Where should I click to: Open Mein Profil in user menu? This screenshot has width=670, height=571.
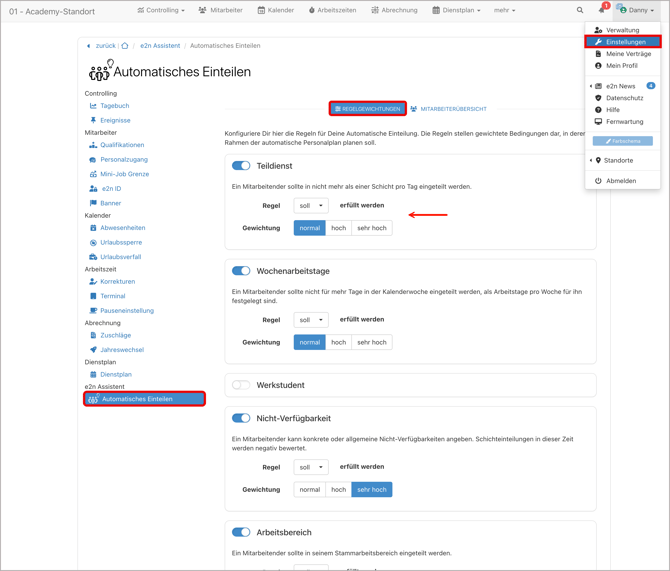(x=617, y=66)
